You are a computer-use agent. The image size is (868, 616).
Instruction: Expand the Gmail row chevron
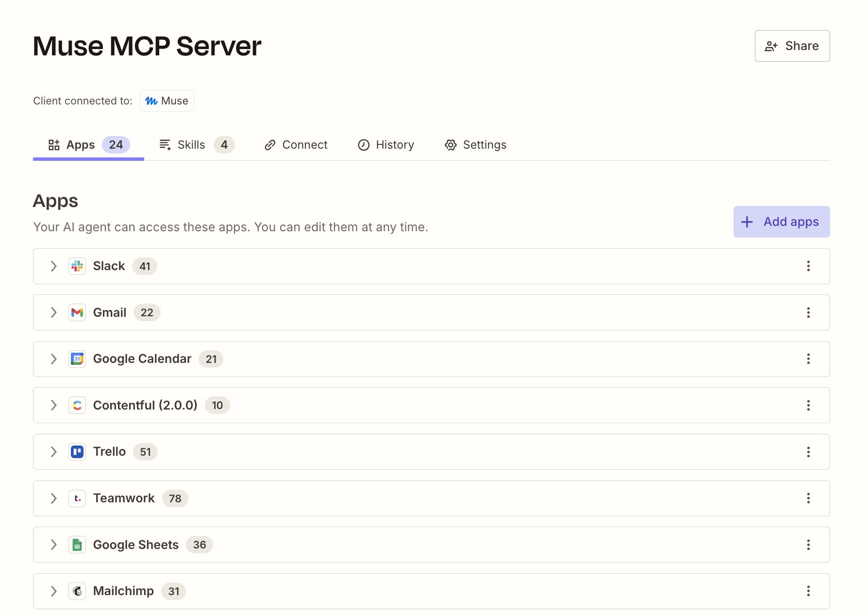[x=53, y=312]
